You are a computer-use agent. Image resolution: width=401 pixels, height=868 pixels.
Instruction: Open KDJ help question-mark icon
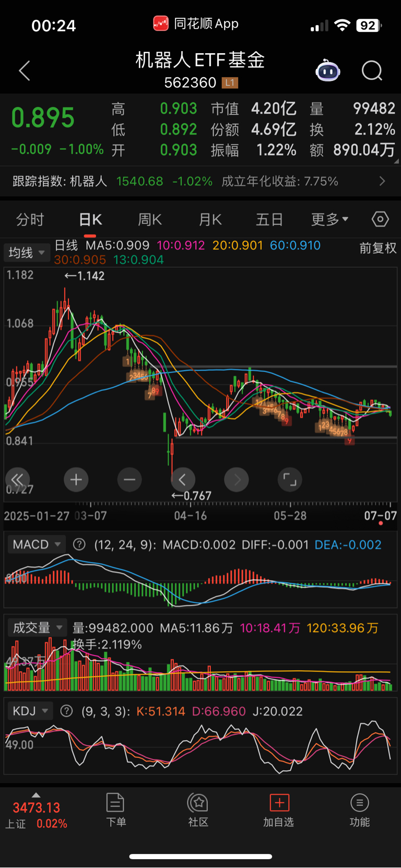pos(66,711)
